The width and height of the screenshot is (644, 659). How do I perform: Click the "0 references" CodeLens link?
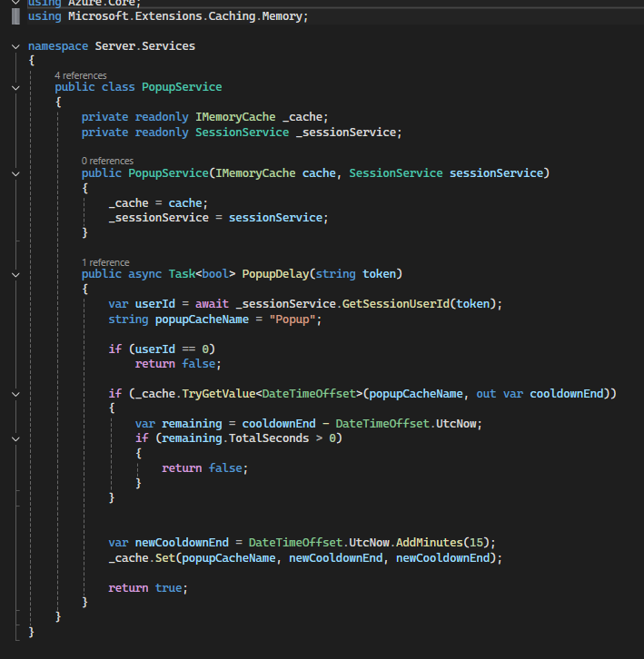(x=107, y=161)
